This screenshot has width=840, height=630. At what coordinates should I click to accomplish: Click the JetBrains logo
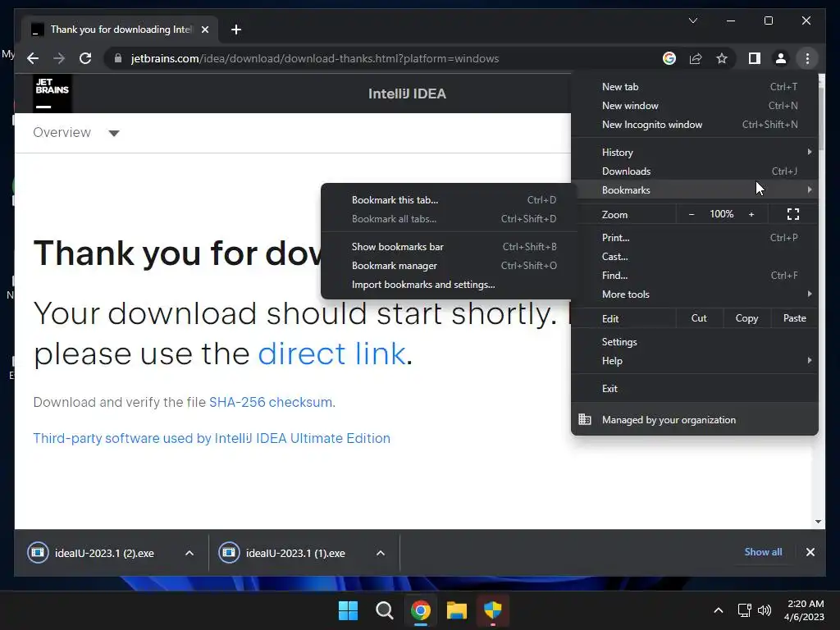[52, 94]
